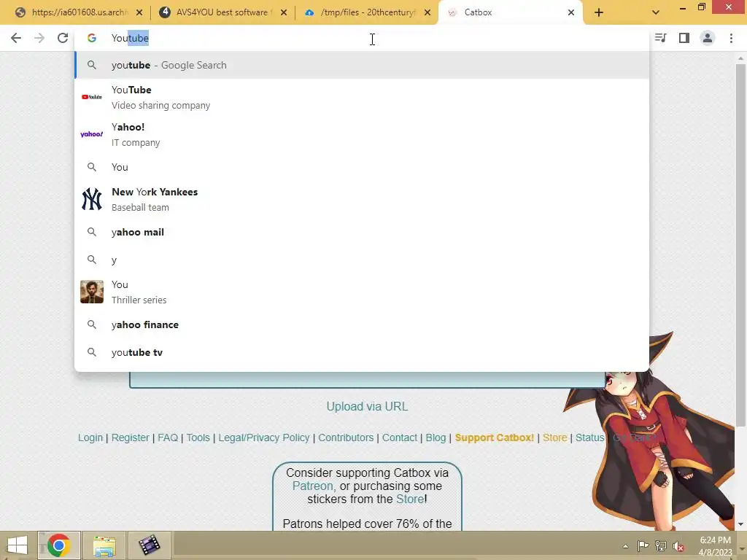Screen dimensions: 747x560
Task: Select 'youtube tv' suggestion
Action: click(362, 352)
